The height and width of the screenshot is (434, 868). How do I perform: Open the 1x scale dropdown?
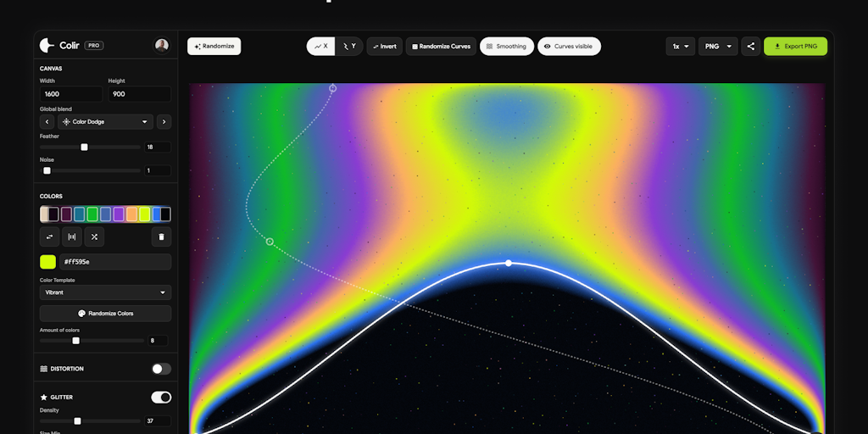(x=681, y=47)
